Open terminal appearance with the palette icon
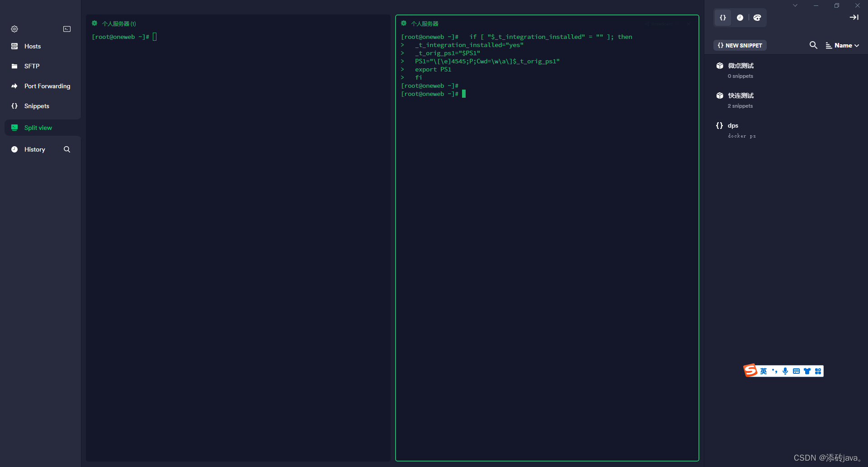This screenshot has width=868, height=467. point(757,18)
